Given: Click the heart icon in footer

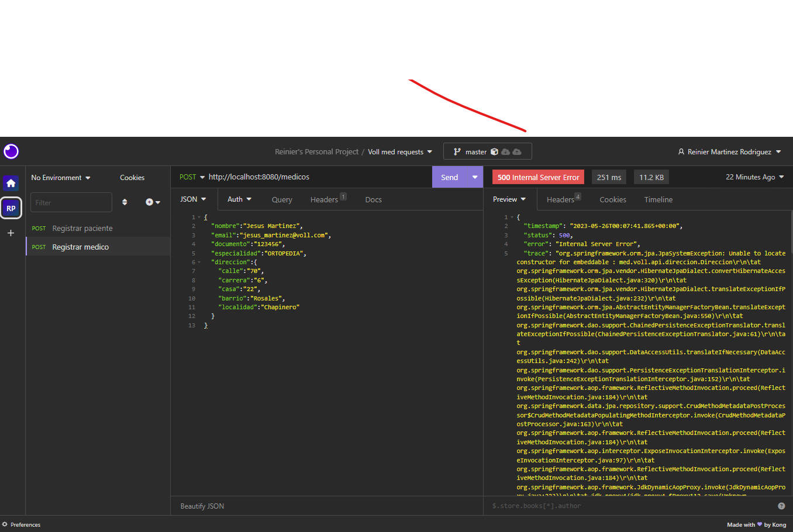Looking at the screenshot, I should 760,524.
